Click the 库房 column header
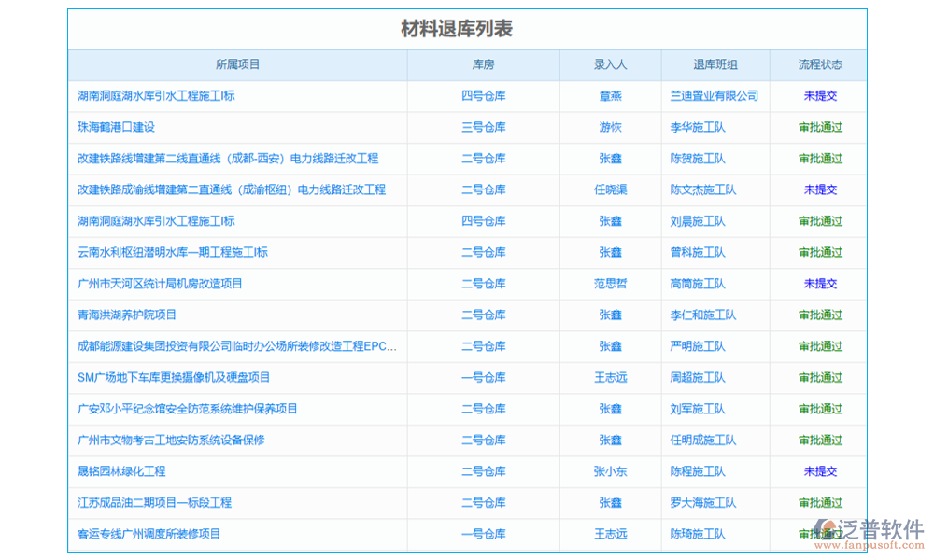This screenshot has width=934, height=560. [x=483, y=64]
